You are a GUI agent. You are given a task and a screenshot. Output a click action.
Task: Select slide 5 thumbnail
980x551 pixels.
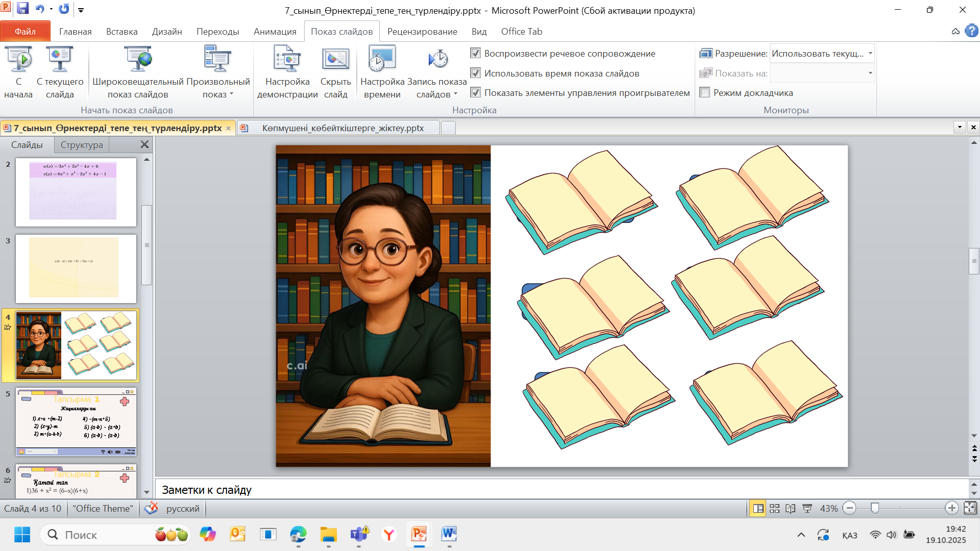[x=76, y=421]
